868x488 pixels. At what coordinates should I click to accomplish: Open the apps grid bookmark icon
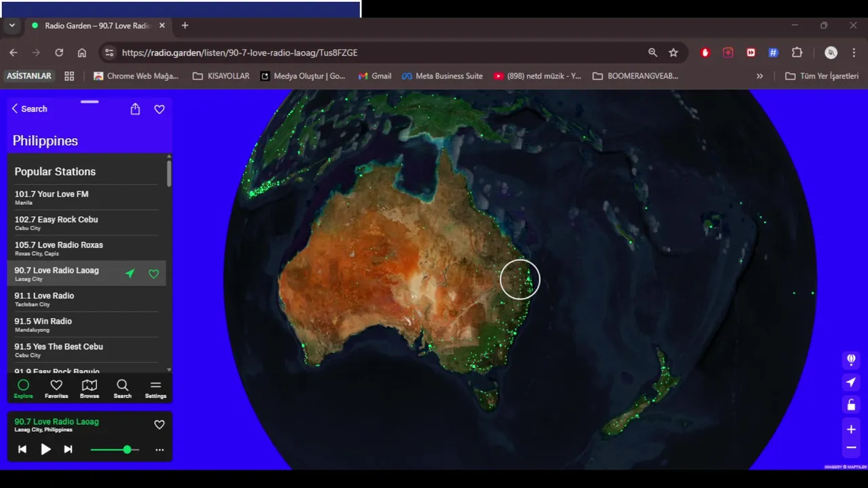click(69, 76)
